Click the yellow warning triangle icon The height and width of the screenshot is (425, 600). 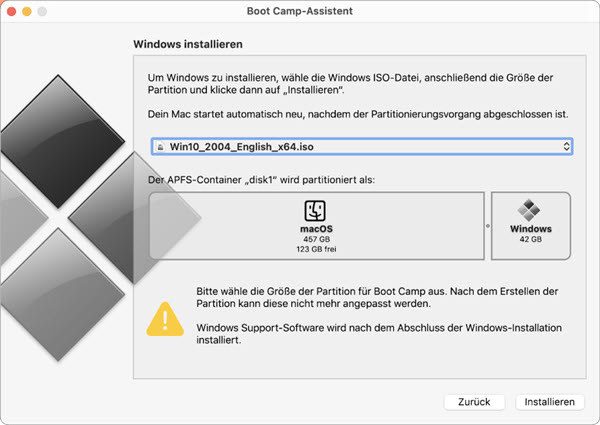click(x=165, y=319)
